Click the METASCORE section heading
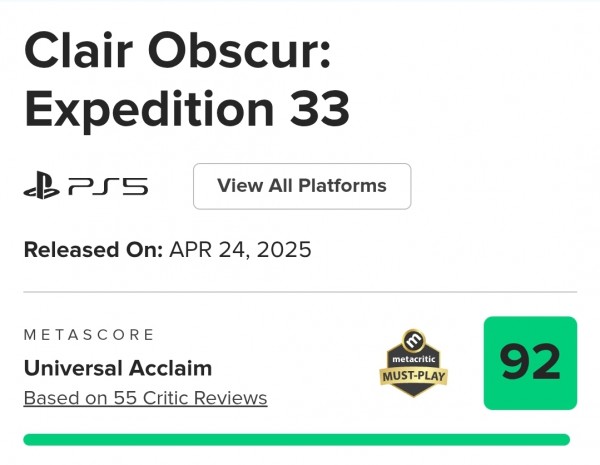This screenshot has height=465, width=600. point(89,334)
